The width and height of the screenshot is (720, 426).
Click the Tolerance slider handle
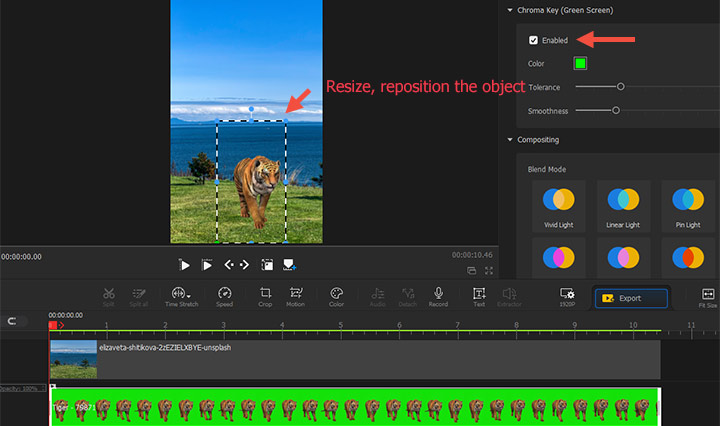[x=621, y=87]
